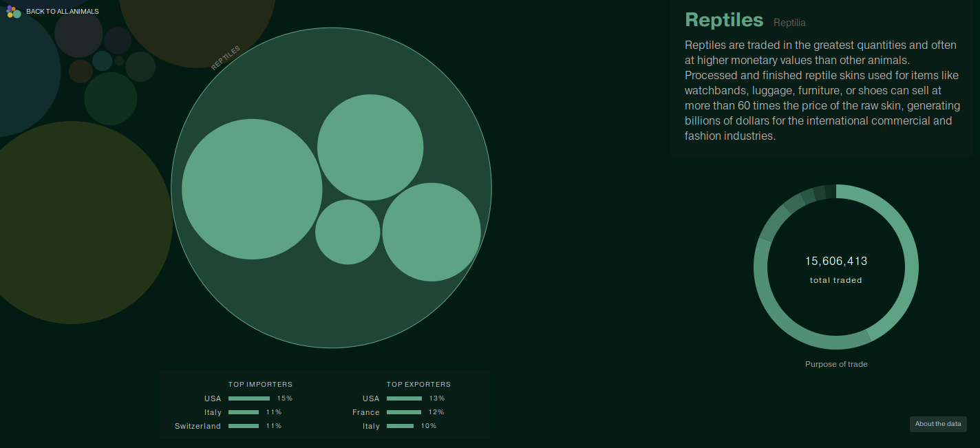Select 'Italy' under Top Exporters
This screenshot has width=980, height=448.
[372, 426]
